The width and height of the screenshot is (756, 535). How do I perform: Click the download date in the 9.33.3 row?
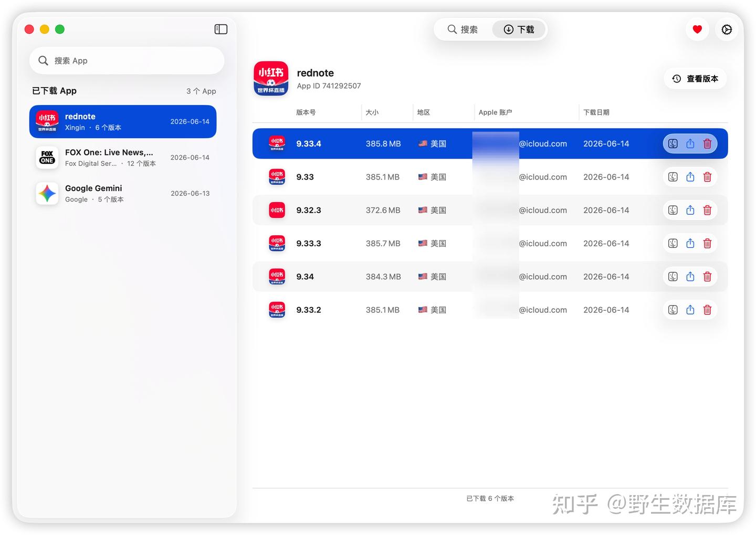point(606,244)
